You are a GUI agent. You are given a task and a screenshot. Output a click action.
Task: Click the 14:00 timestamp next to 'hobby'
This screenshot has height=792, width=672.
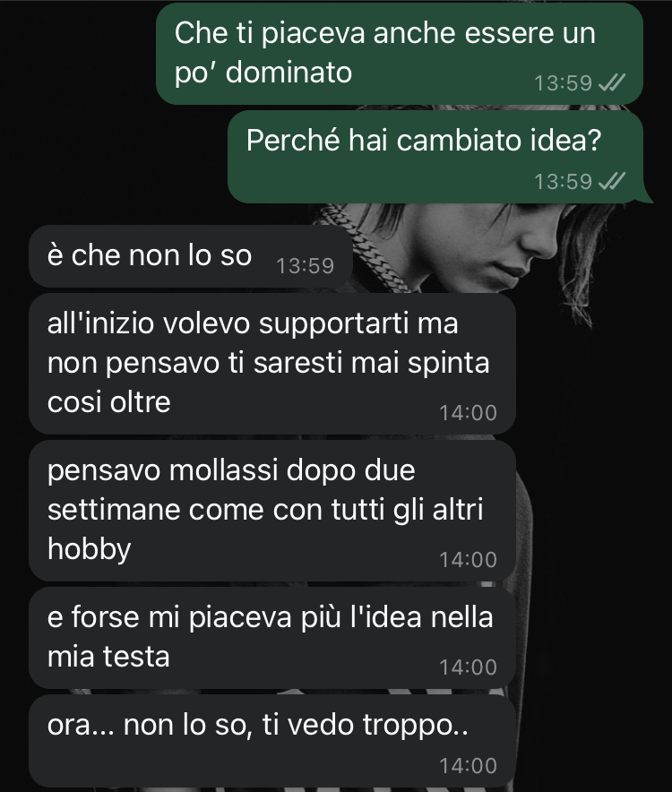(x=468, y=560)
